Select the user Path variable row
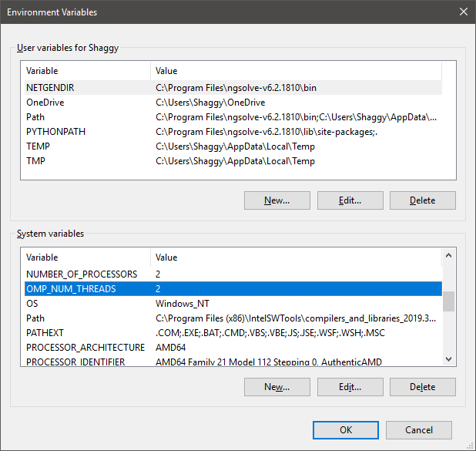Viewport: 476px width, 451px height. [x=233, y=117]
